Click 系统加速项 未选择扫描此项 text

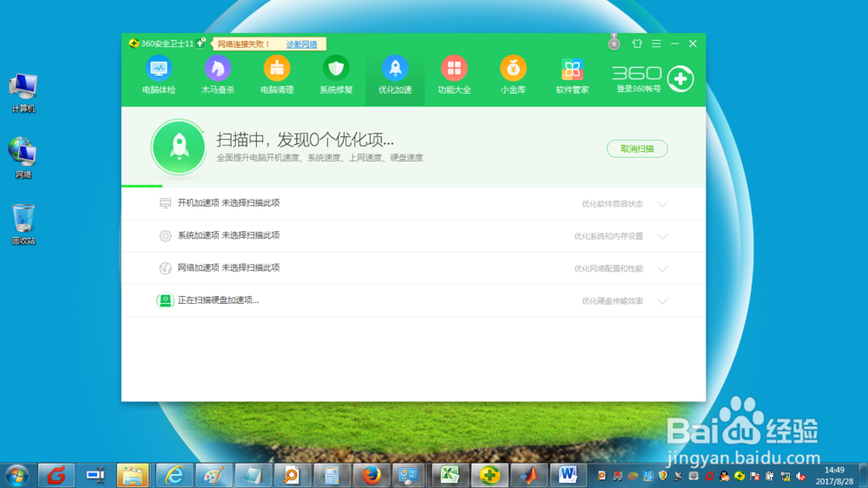228,235
